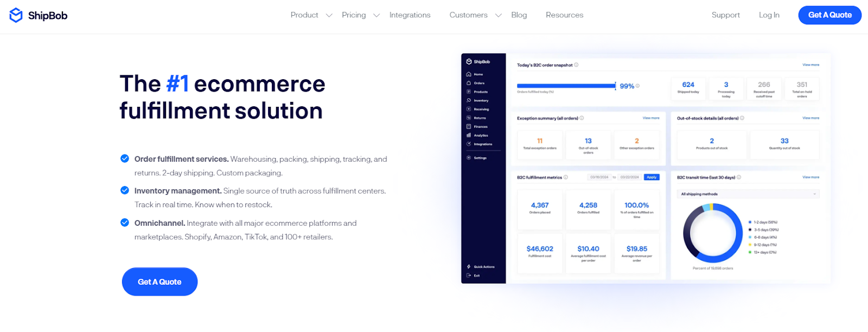Click the $46,602 Fulfillment cost card
868x332 pixels.
coord(540,253)
